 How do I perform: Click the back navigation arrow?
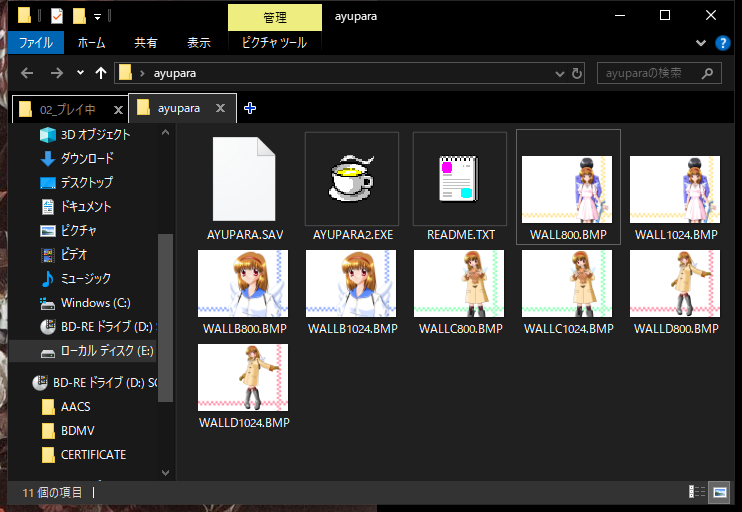coord(27,73)
